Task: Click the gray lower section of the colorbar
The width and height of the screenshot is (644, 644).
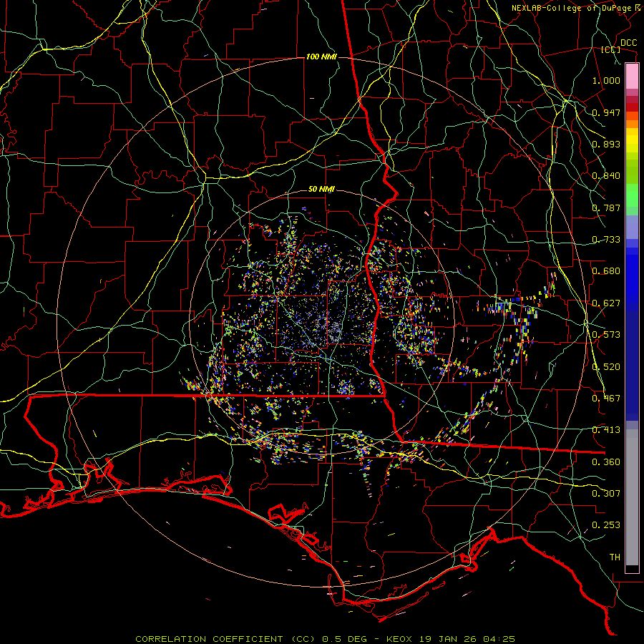Action: point(632,497)
